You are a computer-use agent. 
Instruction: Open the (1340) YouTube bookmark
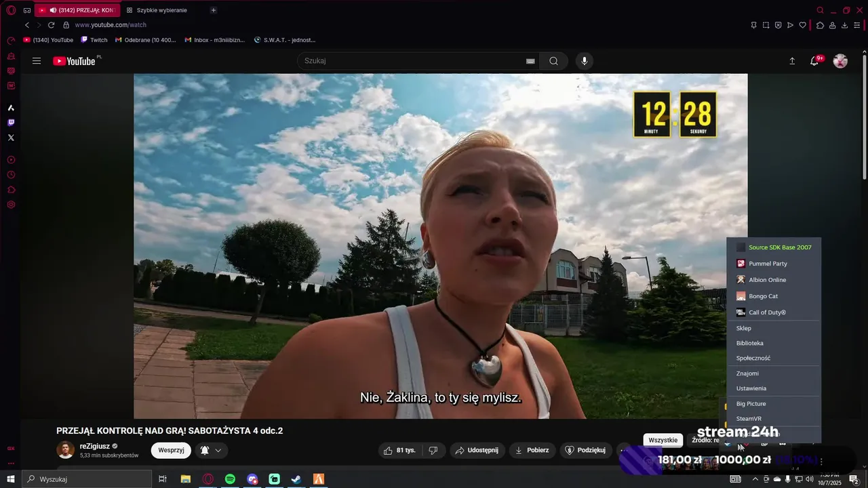click(x=48, y=40)
